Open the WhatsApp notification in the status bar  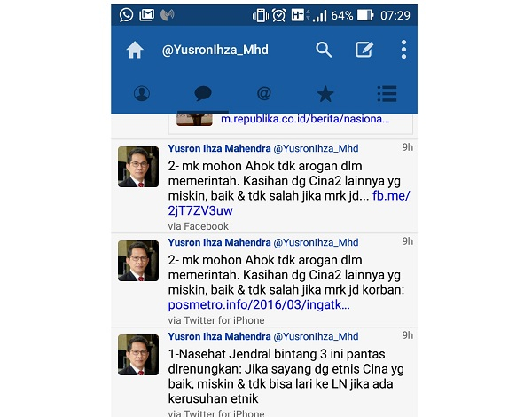click(x=126, y=15)
